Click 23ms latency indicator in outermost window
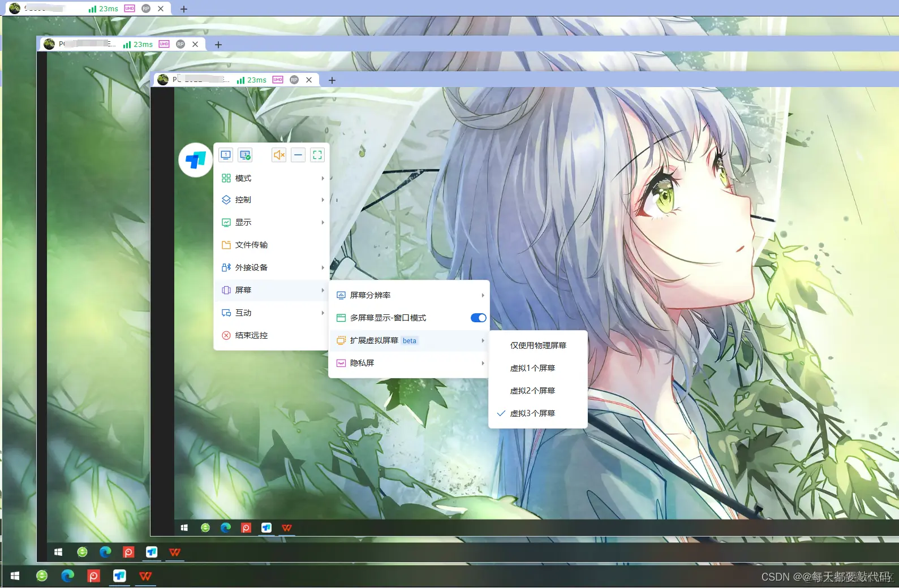 pyautogui.click(x=104, y=8)
